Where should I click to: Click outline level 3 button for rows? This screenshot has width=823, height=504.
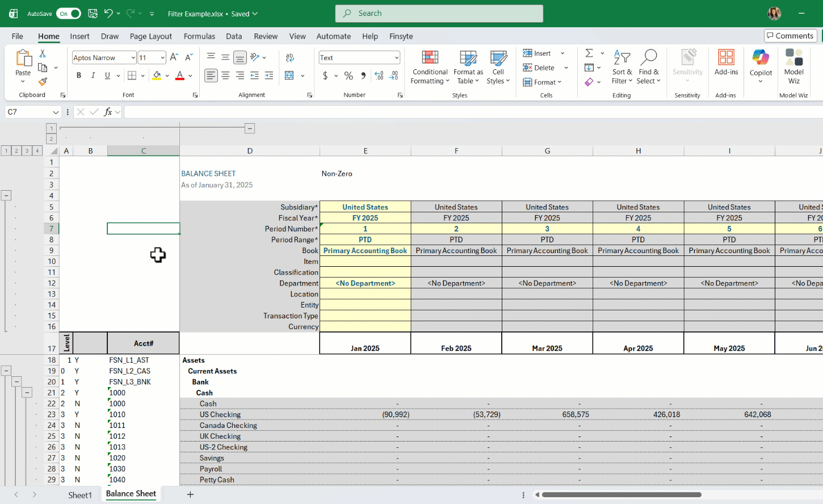point(27,151)
